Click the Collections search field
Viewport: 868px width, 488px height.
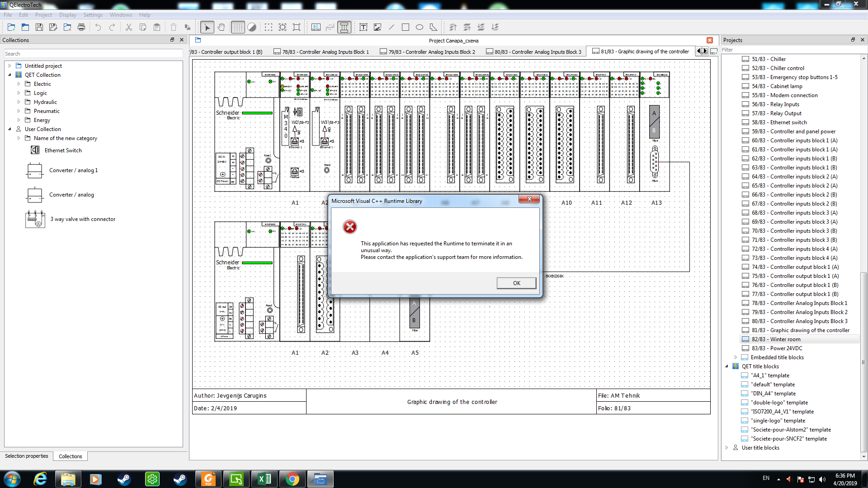93,54
